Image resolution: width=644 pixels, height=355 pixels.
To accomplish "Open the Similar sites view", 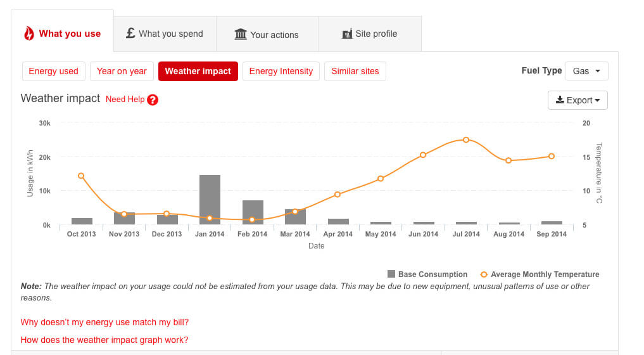I will point(355,71).
